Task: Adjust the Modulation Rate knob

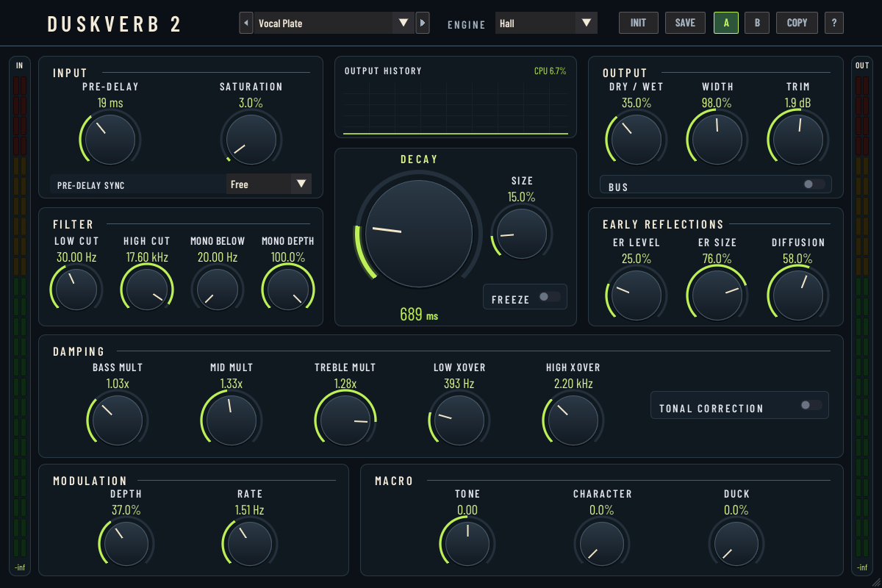Action: click(x=250, y=544)
